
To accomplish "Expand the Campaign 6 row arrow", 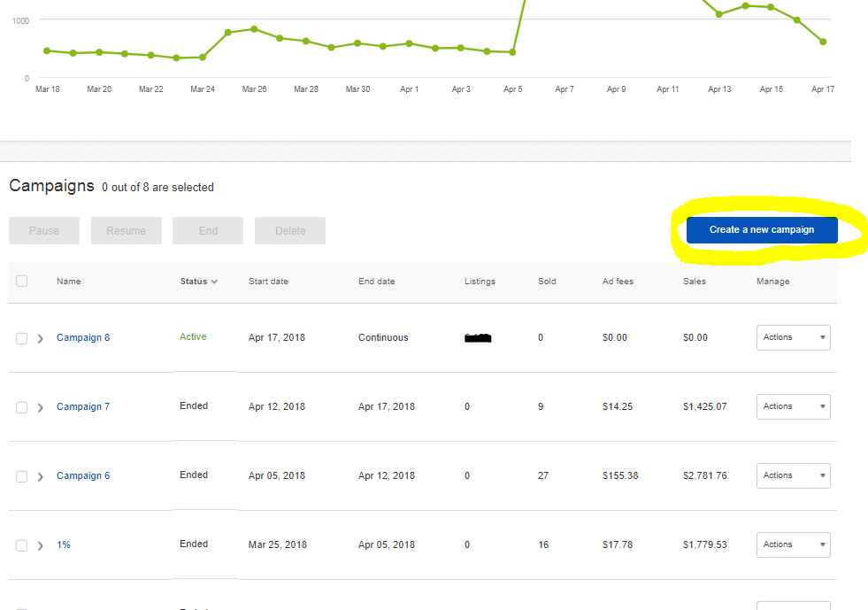I will click(41, 476).
